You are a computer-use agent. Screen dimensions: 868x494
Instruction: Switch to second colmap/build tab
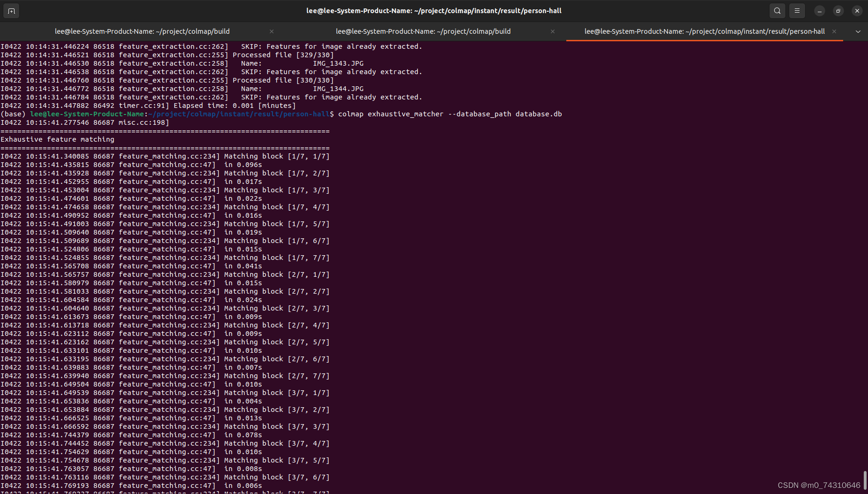pos(423,31)
